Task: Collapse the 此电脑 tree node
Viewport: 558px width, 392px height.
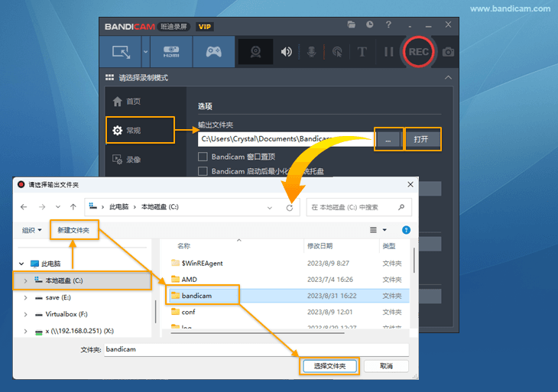Action: 21,264
